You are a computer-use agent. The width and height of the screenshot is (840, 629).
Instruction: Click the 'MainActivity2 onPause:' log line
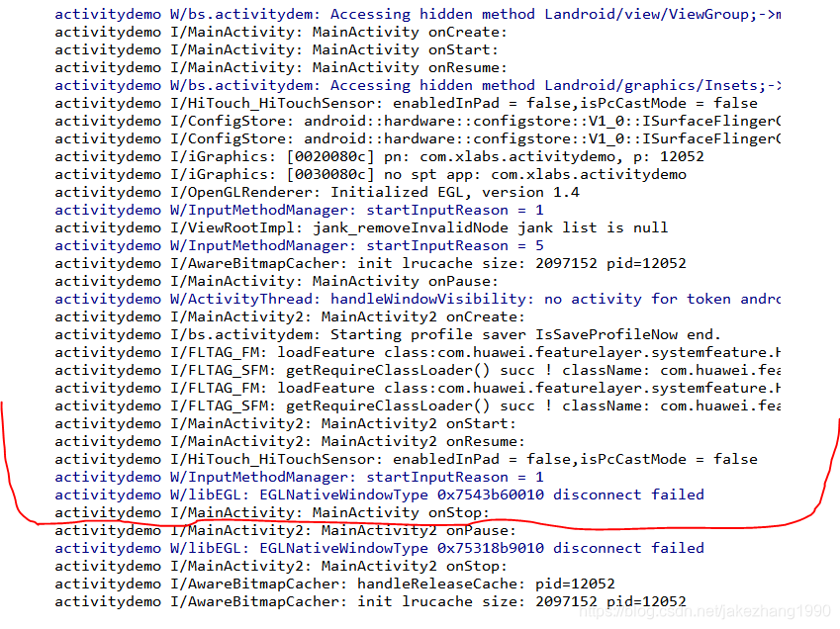286,530
